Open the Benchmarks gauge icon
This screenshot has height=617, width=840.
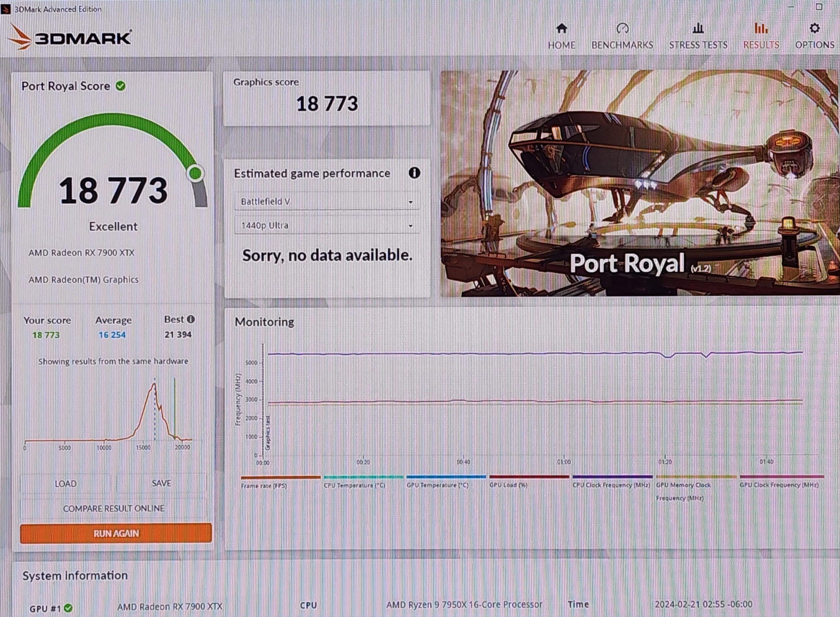[x=622, y=28]
